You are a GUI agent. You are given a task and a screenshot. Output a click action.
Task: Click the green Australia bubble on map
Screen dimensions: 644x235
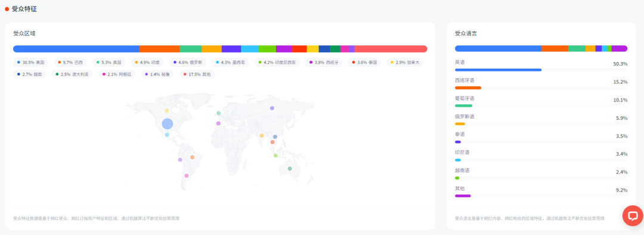coord(290,169)
